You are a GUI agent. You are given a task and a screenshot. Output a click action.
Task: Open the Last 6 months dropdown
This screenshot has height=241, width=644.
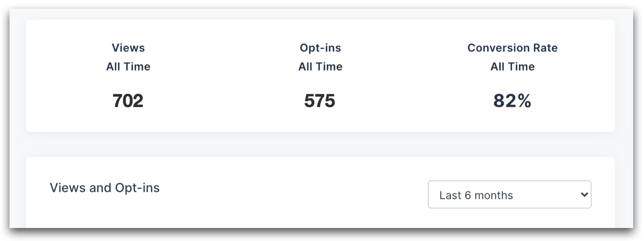click(509, 195)
